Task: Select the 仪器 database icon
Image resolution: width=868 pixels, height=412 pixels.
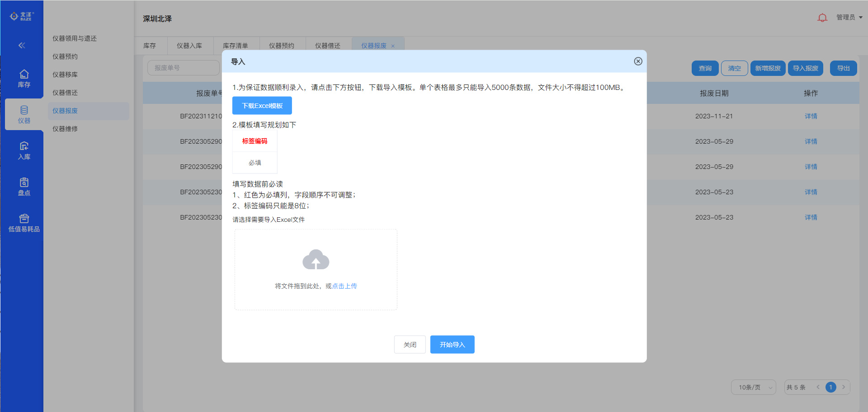Action: coord(24,114)
